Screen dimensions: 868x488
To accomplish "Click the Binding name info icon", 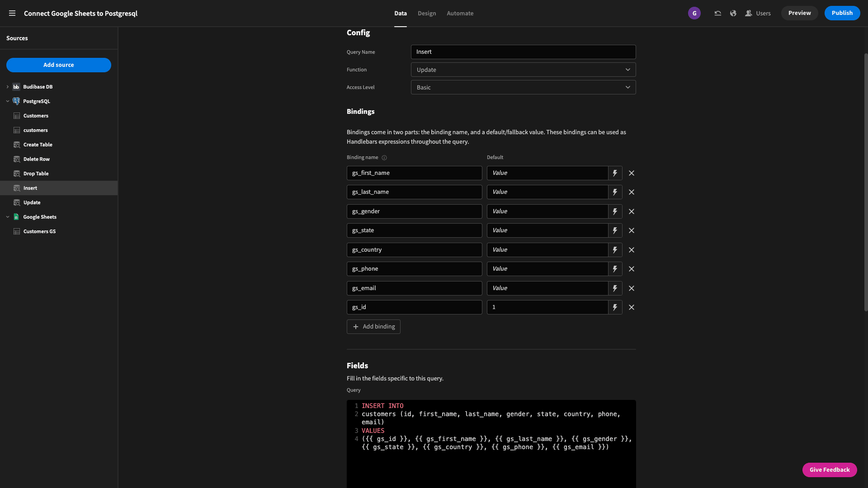I will [384, 158].
